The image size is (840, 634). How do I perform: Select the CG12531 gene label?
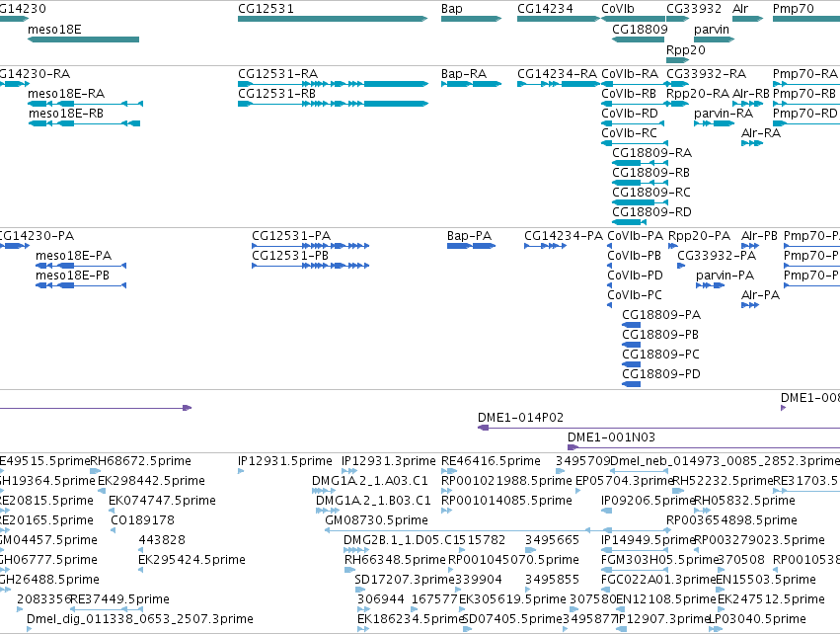pos(266,9)
